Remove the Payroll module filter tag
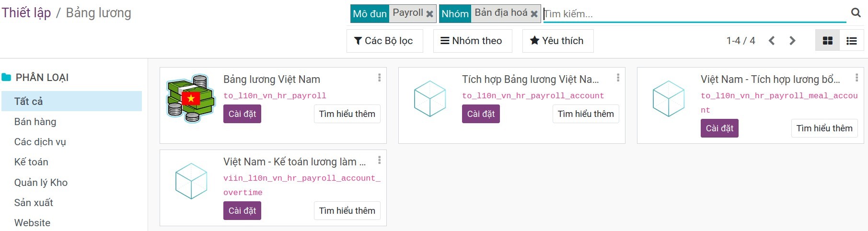 [x=430, y=14]
